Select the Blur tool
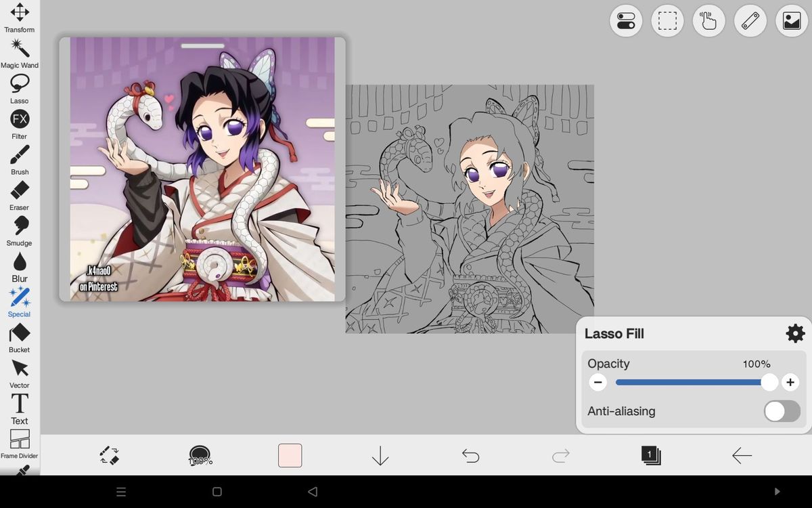 click(x=20, y=267)
